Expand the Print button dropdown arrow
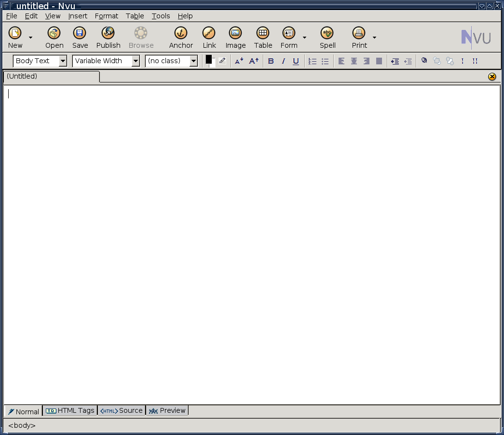Screen dimensions: 504x435 (x=374, y=38)
